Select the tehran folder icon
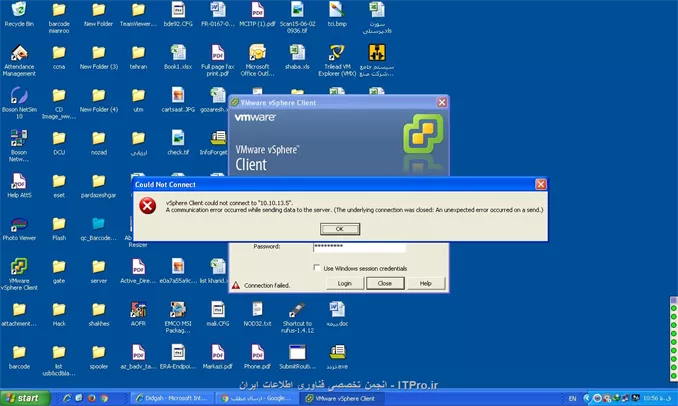 [x=138, y=57]
